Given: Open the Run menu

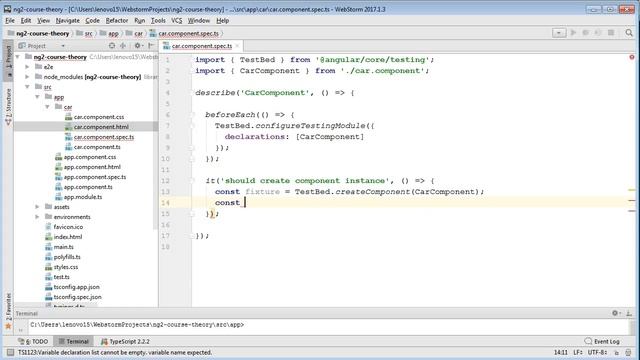Looking at the screenshot, I should [140, 20].
